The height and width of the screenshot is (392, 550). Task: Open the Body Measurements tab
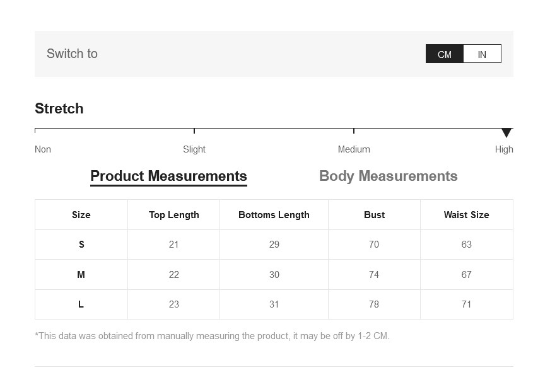pyautogui.click(x=388, y=176)
